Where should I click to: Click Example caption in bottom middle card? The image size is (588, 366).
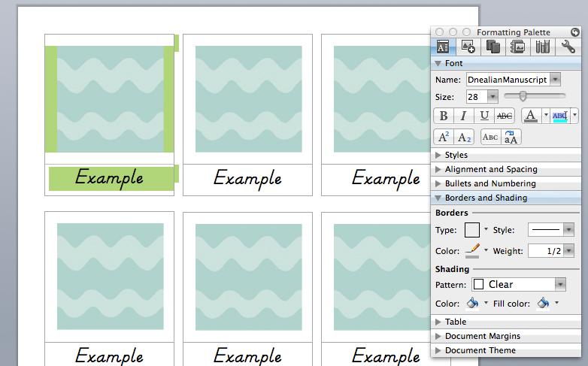tap(247, 355)
